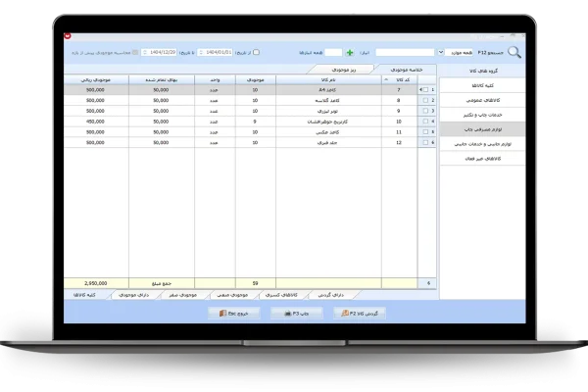This screenshot has height=392, width=588.
Task: Select the 'خدمات چاپ و تکثیر' goods group
Action: tap(482, 115)
